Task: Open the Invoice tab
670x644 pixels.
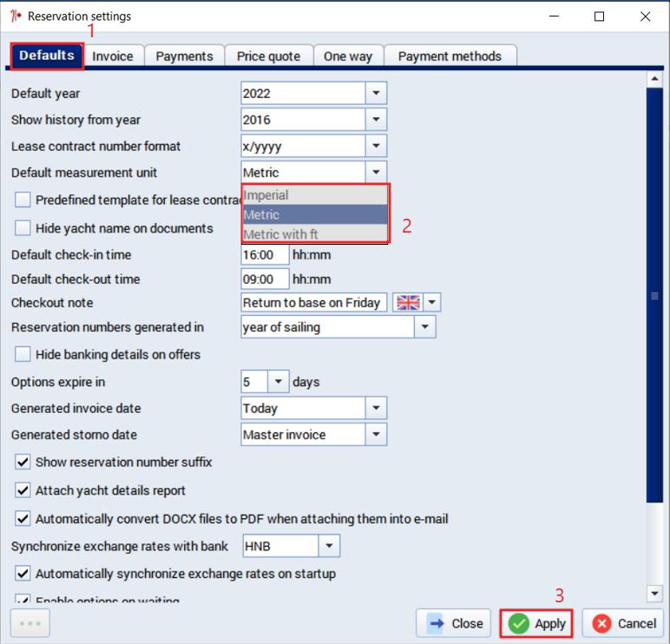Action: pyautogui.click(x=113, y=56)
